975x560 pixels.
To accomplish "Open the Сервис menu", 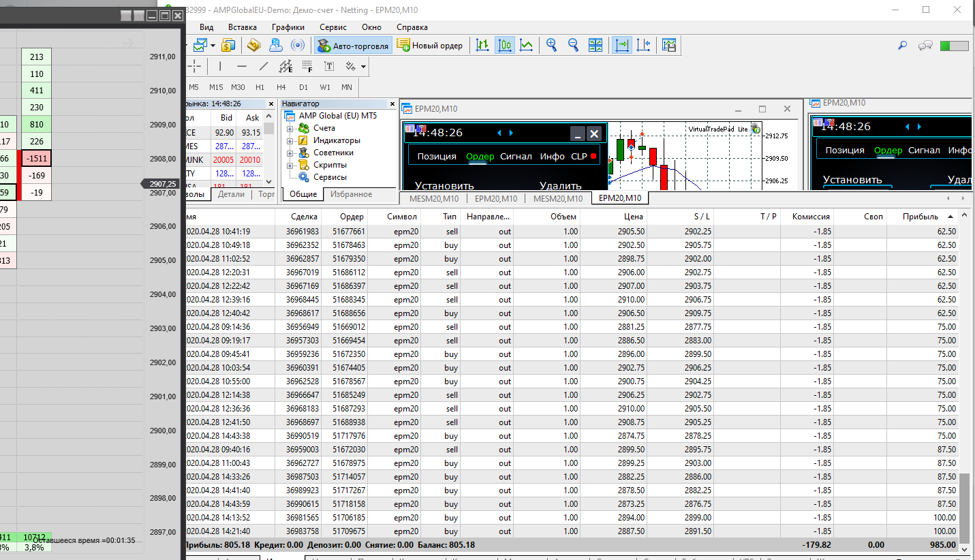I will [x=332, y=27].
